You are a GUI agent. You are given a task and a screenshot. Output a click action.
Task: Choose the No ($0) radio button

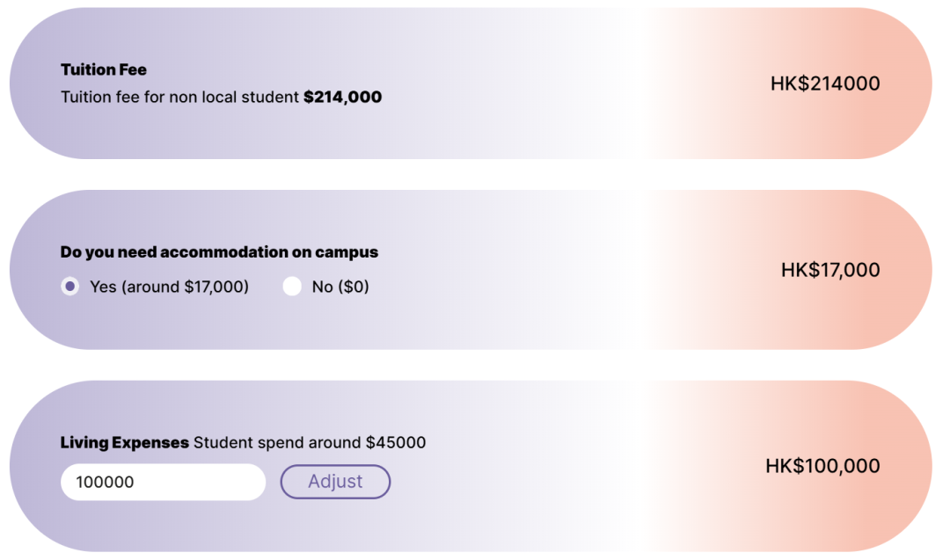click(x=292, y=287)
